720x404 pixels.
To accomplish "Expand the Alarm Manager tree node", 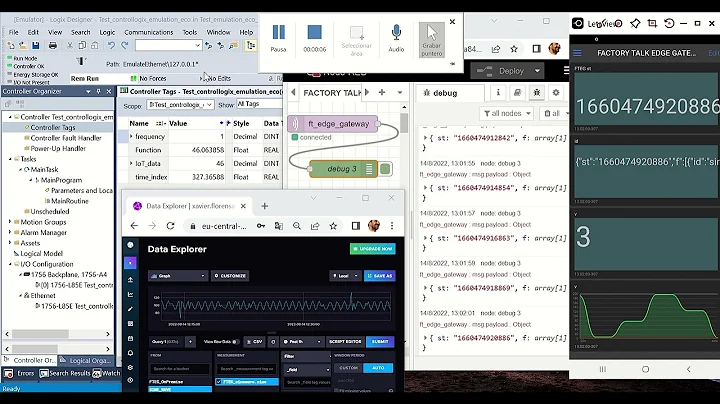I will [x=10, y=232].
